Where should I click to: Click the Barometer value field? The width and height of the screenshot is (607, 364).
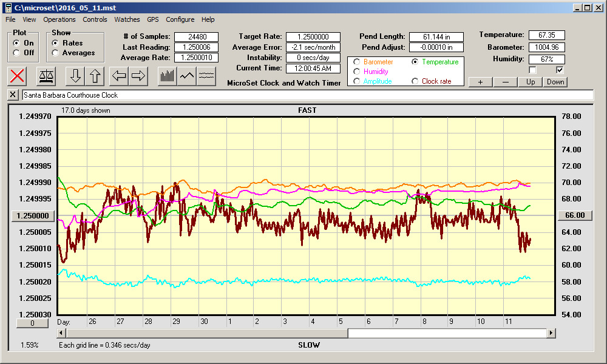(547, 47)
